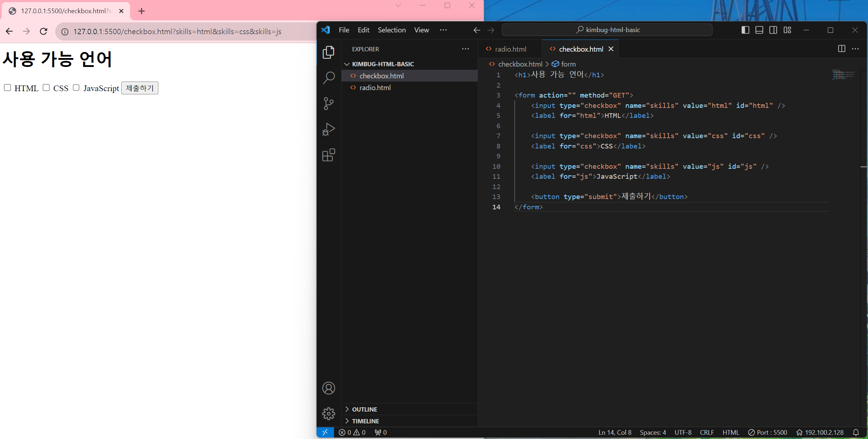Click the Split Editor icon in top right
Viewport: 868px width, 439px height.
point(842,49)
